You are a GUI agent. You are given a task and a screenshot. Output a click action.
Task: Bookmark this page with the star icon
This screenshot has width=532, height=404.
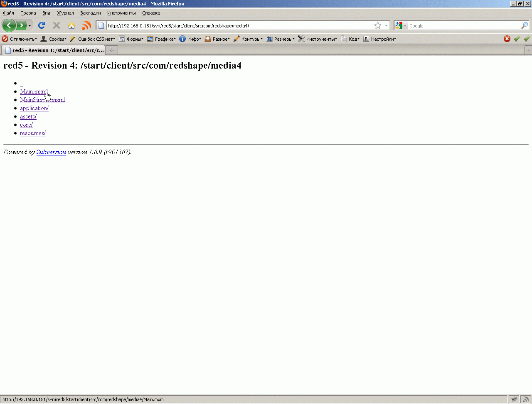pos(378,26)
